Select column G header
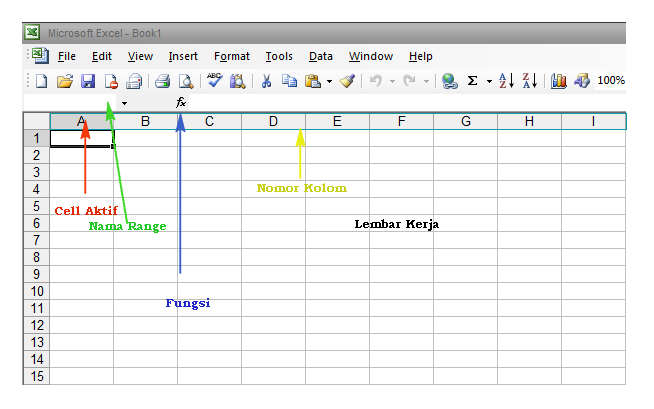The height and width of the screenshot is (409, 654). pyautogui.click(x=465, y=121)
